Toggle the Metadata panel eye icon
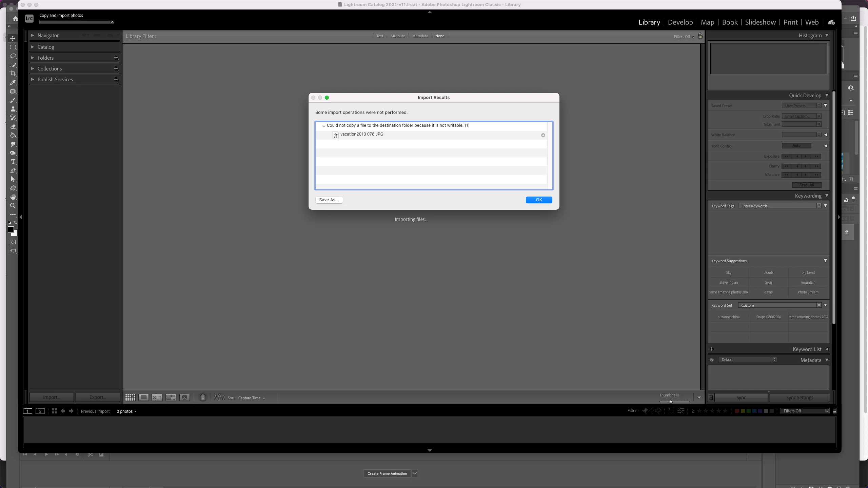Viewport: 868px width, 488px height. tap(712, 360)
